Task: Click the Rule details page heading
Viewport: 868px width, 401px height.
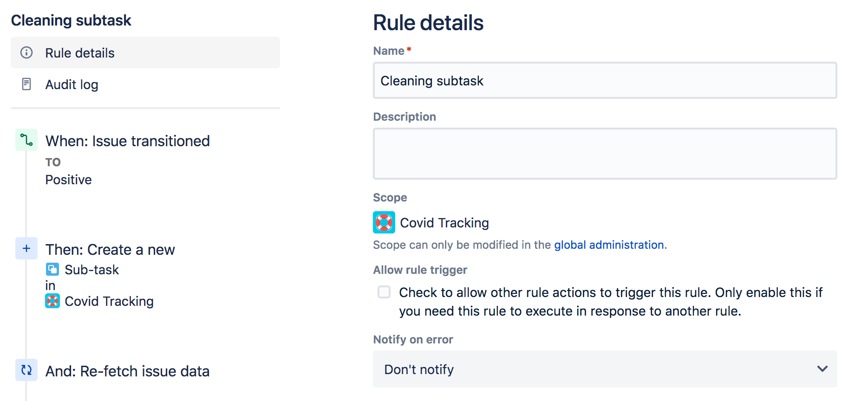Action: click(428, 23)
